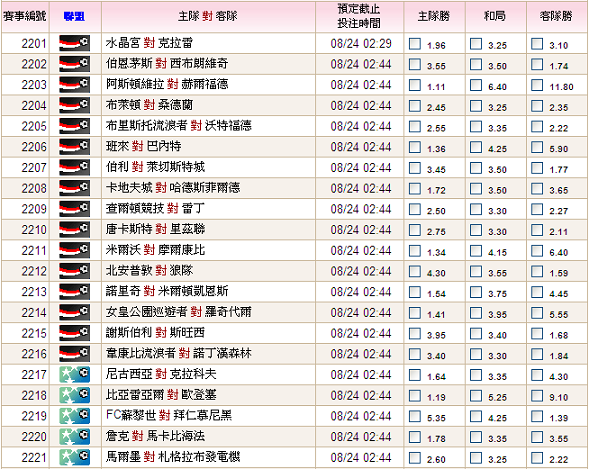
Task: Check home win 2.45 for match 2204
Action: [415, 106]
